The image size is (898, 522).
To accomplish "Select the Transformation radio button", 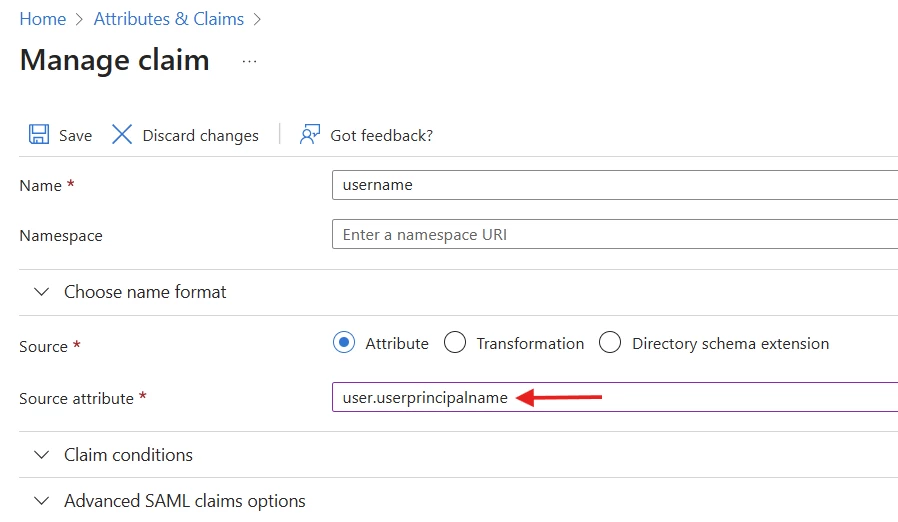I will [x=455, y=343].
